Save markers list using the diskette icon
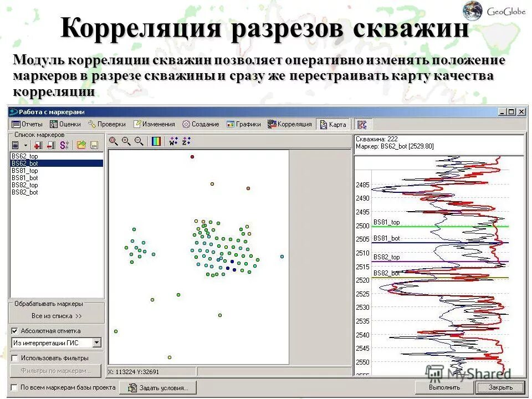The width and height of the screenshot is (532, 399). pyautogui.click(x=94, y=145)
